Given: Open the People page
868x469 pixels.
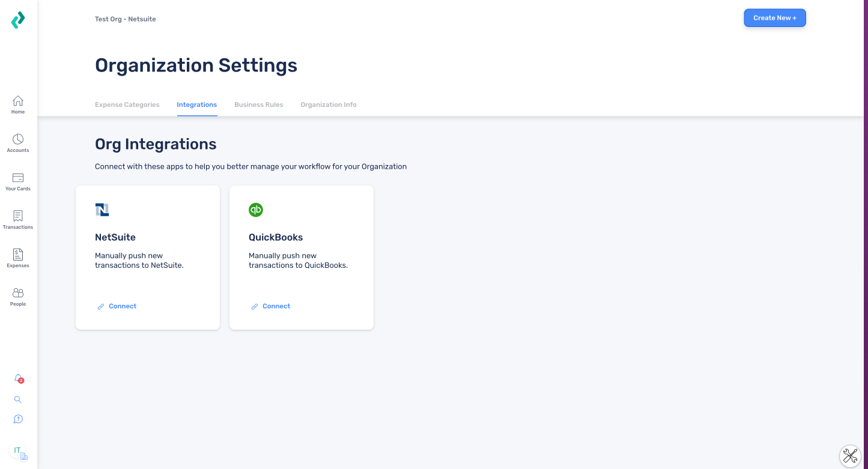Looking at the screenshot, I should 18,297.
